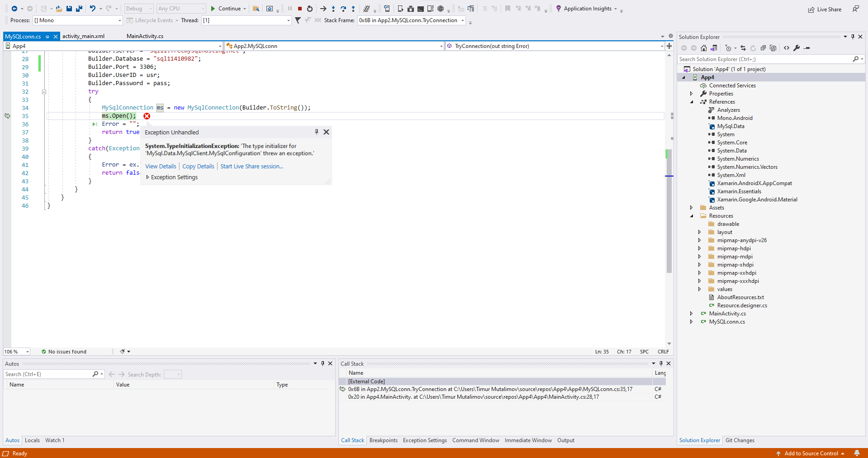Click the Find in Files icon
This screenshot has width=868, height=458.
[x=256, y=9]
